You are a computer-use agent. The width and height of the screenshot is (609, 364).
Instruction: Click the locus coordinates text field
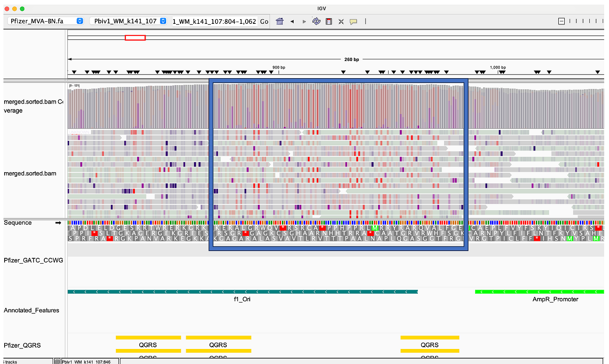[x=214, y=21]
